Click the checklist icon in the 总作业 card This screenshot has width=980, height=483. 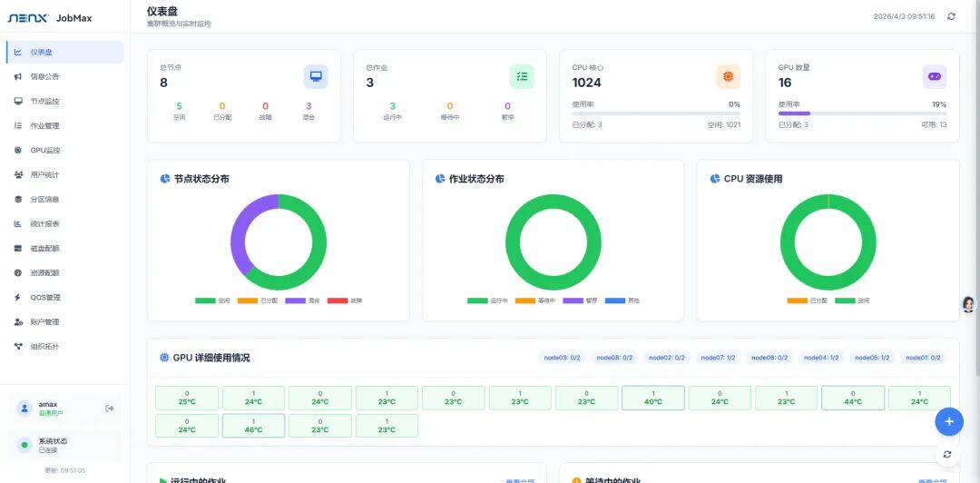click(x=522, y=77)
